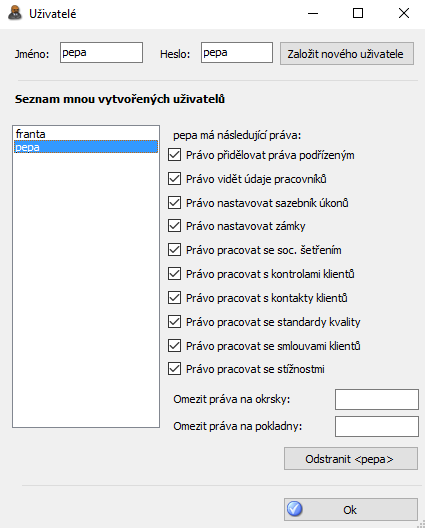Uncheck Právo pracovat s kontakty klientů
The height and width of the screenshot is (528, 425).
[174, 298]
